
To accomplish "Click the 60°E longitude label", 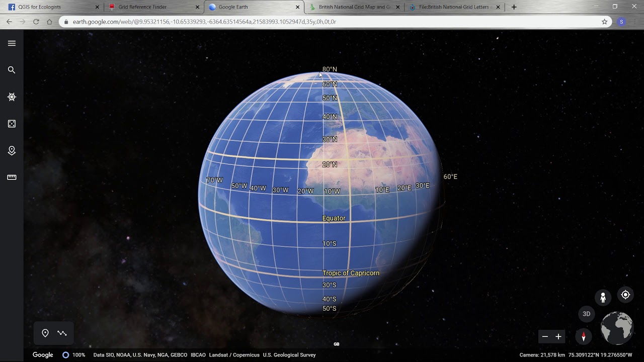I will (x=450, y=176).
